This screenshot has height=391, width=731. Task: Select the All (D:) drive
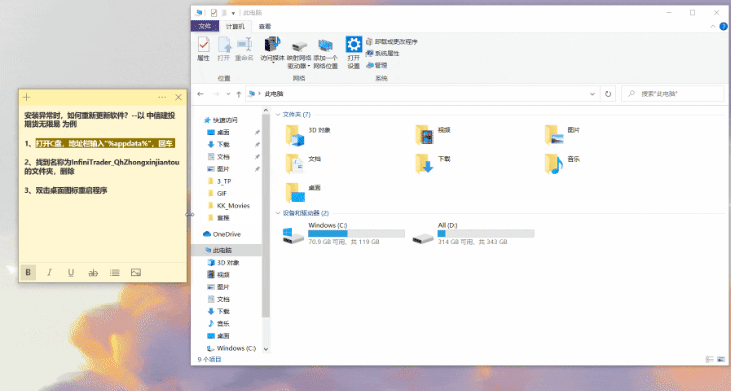(x=473, y=233)
